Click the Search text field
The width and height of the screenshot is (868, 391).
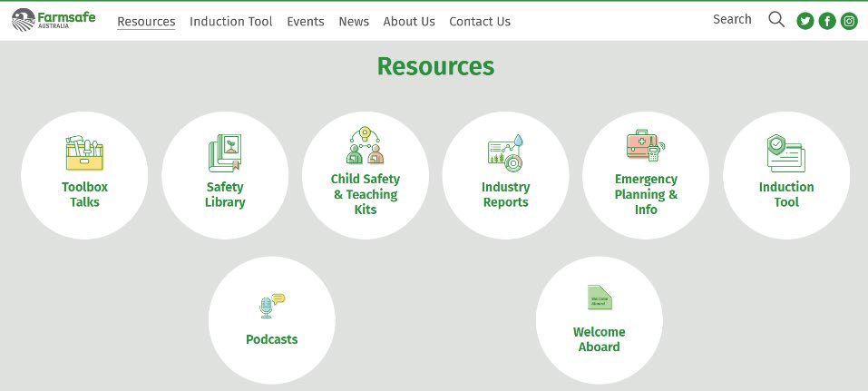[x=732, y=19]
